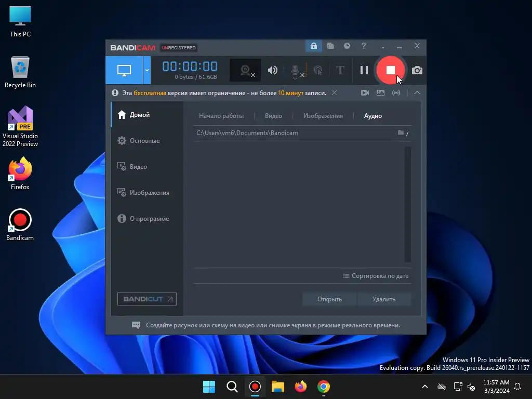Toggle the microphone icon
The height and width of the screenshot is (399, 532).
295,69
